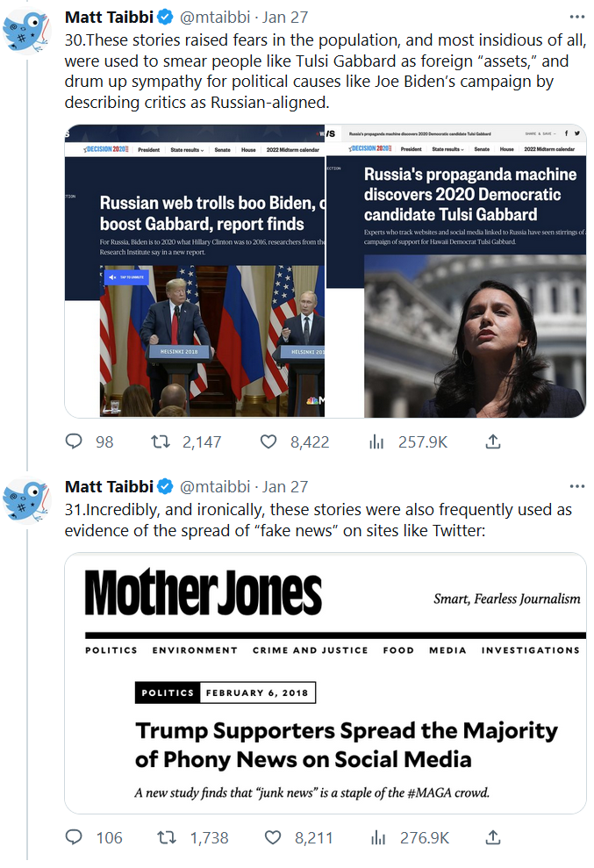594x868 pixels.
Task: Click the Jan 27 timestamp on tweet 30
Action: click(x=286, y=17)
